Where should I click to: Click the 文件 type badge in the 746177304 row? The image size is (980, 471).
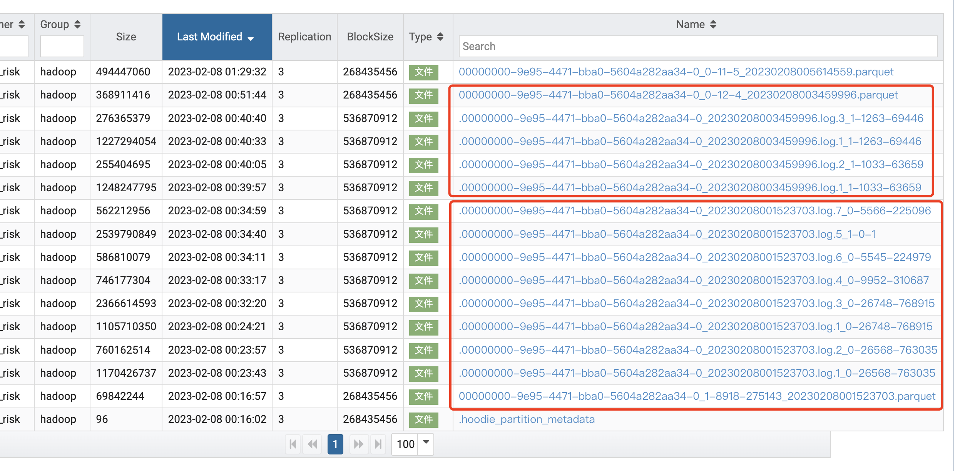click(423, 281)
